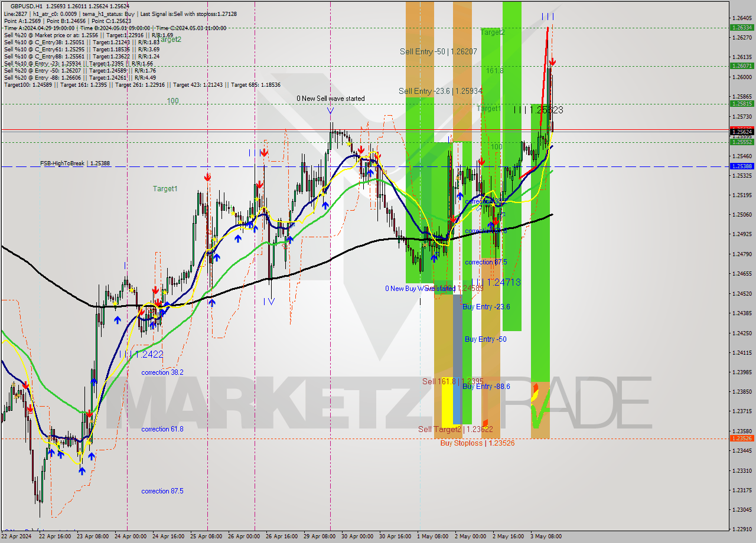
Task: Click the 'Sell %10 @ C_Entry38' line
Action: tap(82, 42)
